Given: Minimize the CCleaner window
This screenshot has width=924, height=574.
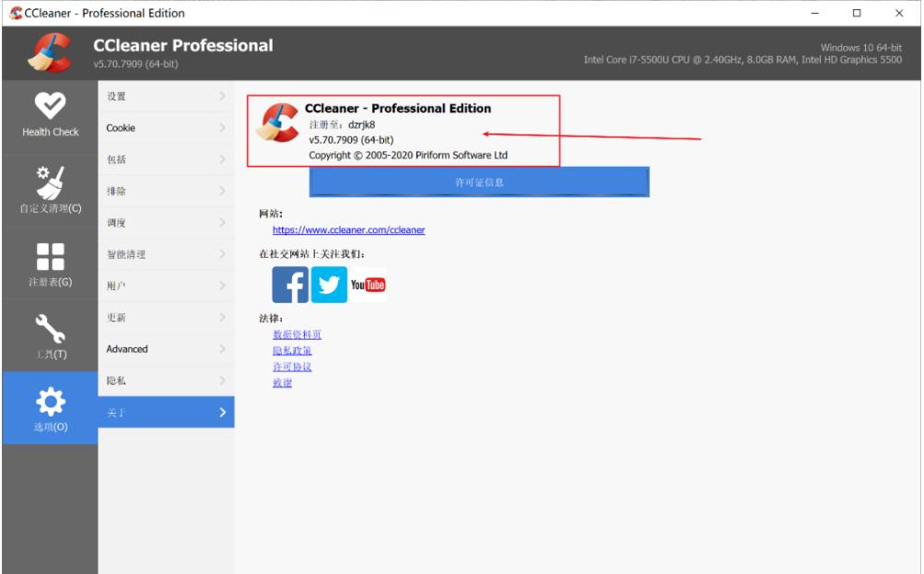Looking at the screenshot, I should (815, 13).
